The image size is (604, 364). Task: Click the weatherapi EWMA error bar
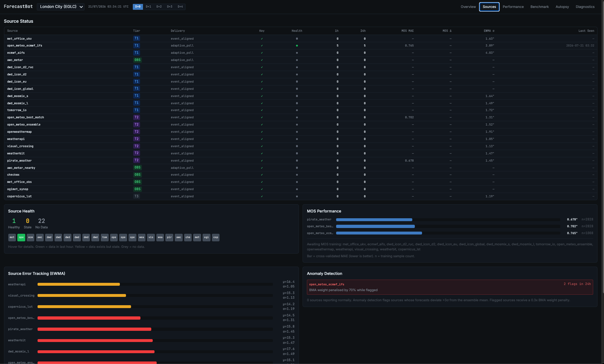click(x=79, y=284)
